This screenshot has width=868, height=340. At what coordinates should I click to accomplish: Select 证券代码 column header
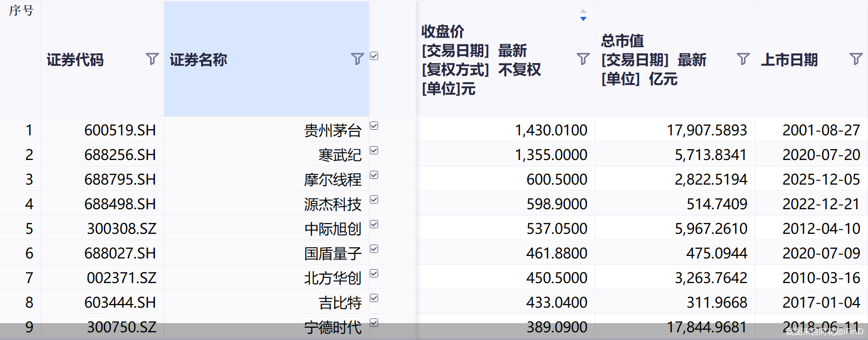(102, 59)
